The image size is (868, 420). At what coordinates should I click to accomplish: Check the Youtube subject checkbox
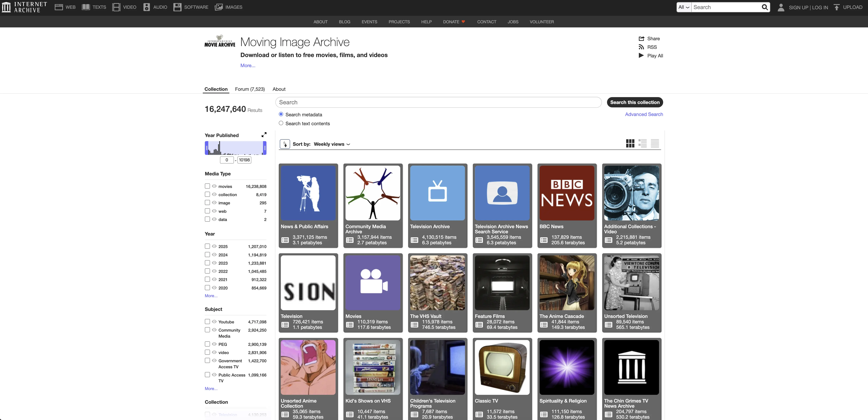click(x=208, y=322)
